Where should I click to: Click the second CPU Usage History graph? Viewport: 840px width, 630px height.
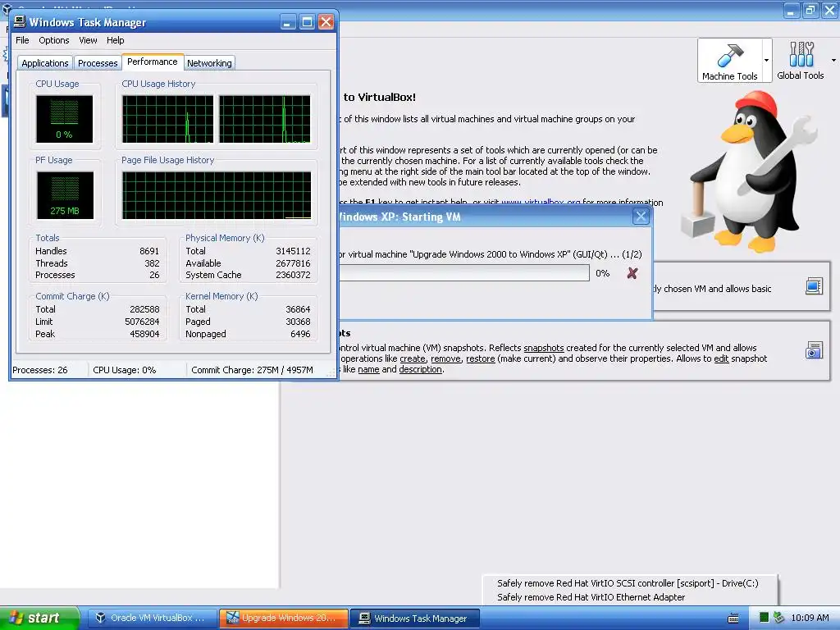point(265,119)
